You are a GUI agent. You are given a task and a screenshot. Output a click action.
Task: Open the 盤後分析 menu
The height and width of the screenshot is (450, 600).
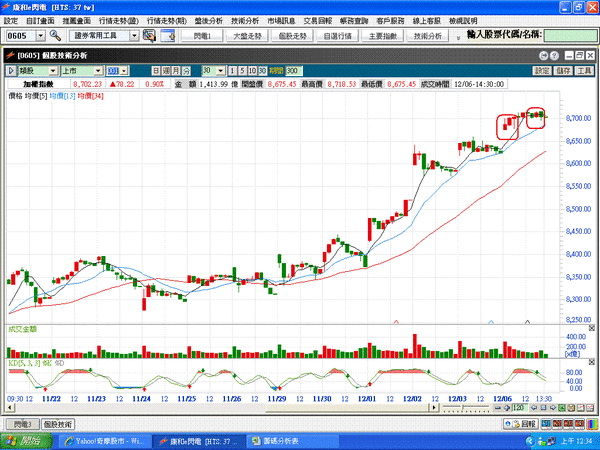209,21
